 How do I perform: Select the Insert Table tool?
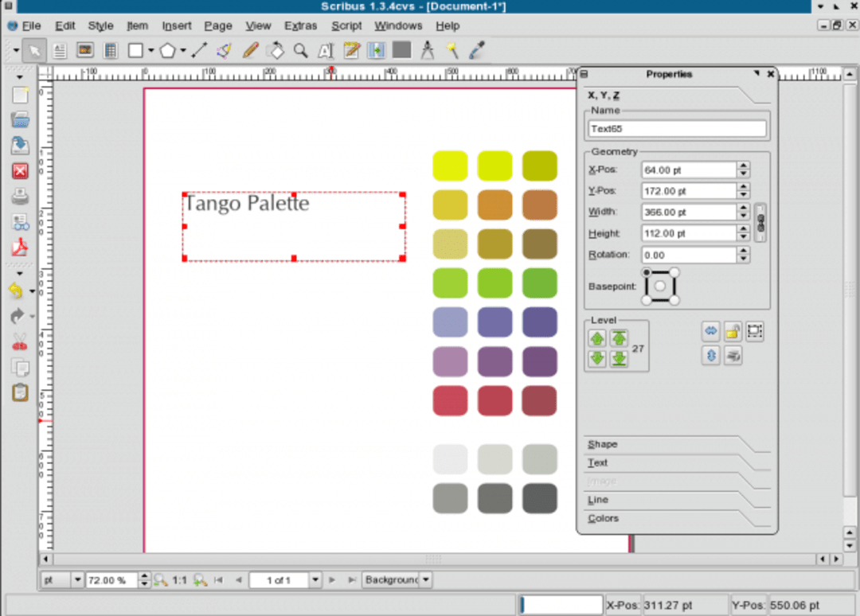pyautogui.click(x=111, y=50)
